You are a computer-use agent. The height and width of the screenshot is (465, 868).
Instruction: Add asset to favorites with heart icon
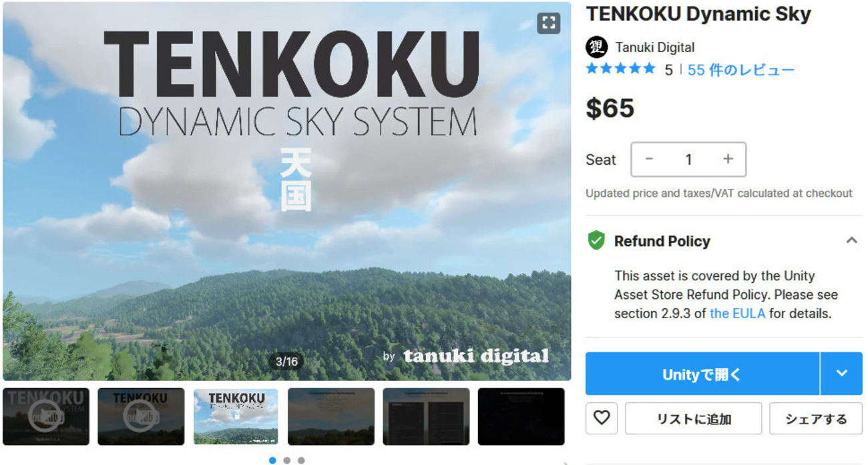tap(602, 418)
